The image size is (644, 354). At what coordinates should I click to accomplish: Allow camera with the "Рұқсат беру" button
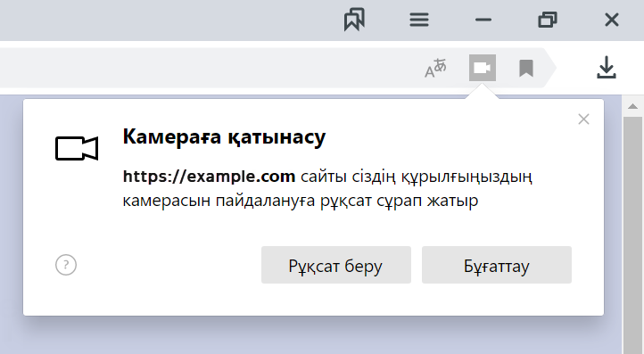(x=336, y=265)
